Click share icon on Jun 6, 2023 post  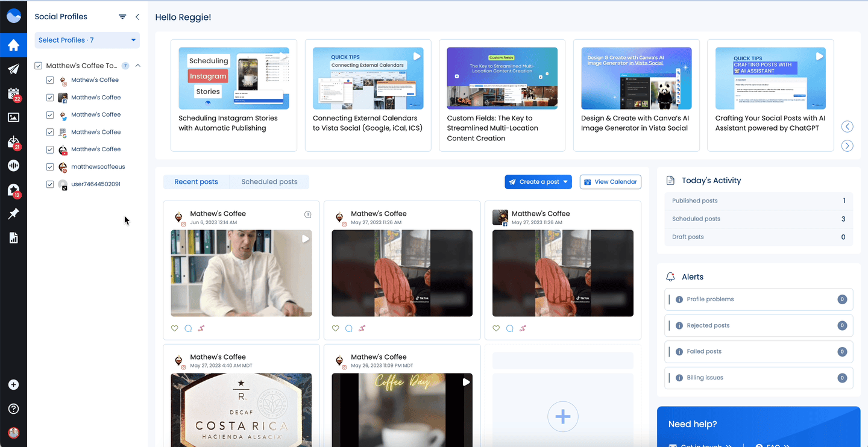[201, 328]
